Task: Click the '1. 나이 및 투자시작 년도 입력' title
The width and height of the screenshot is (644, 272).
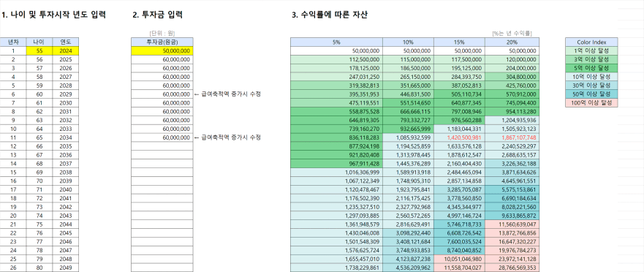Action: [53, 15]
